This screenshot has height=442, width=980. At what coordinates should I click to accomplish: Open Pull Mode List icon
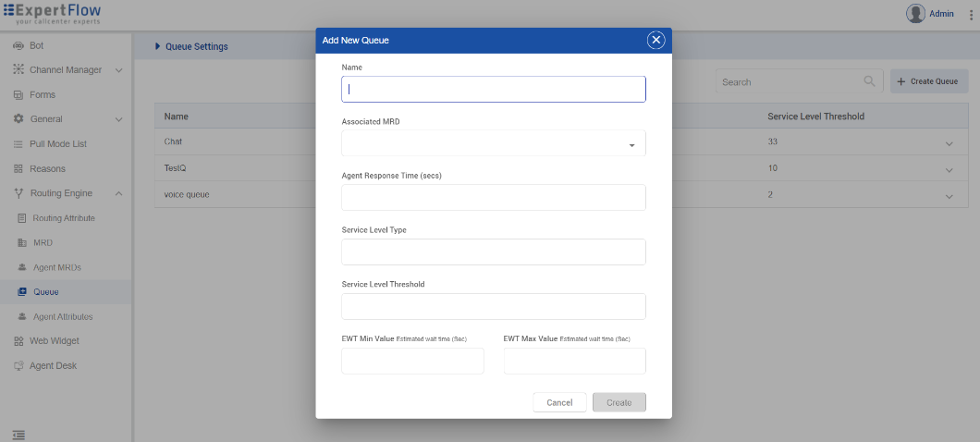[18, 144]
